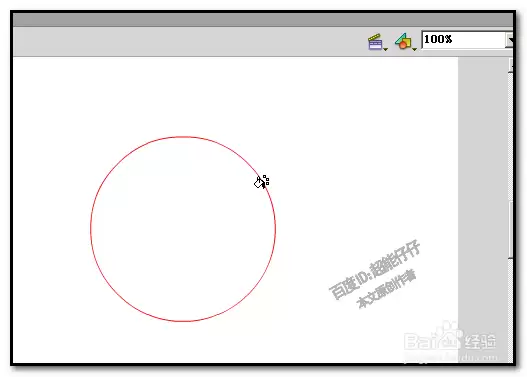Viewport: 527px width, 377px height.
Task: Expand the small arrow beside Edit Symbols
Action: [x=414, y=49]
